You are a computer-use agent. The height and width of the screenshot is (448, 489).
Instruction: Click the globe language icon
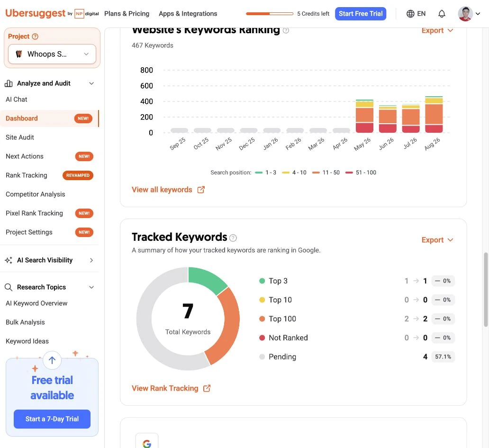tap(410, 14)
